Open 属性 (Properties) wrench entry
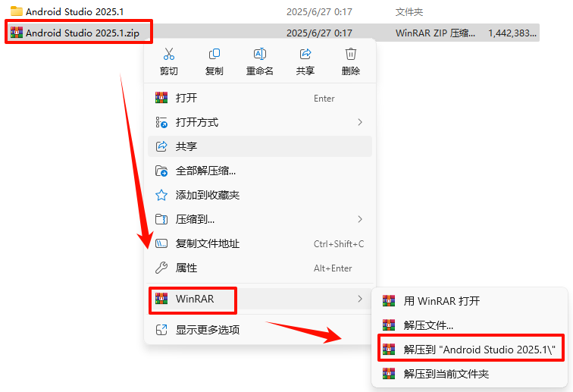The width and height of the screenshot is (573, 392). click(260, 268)
